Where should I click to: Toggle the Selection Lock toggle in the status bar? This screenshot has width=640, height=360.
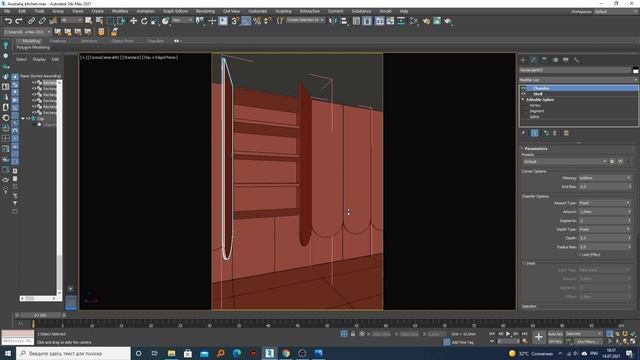(353, 334)
